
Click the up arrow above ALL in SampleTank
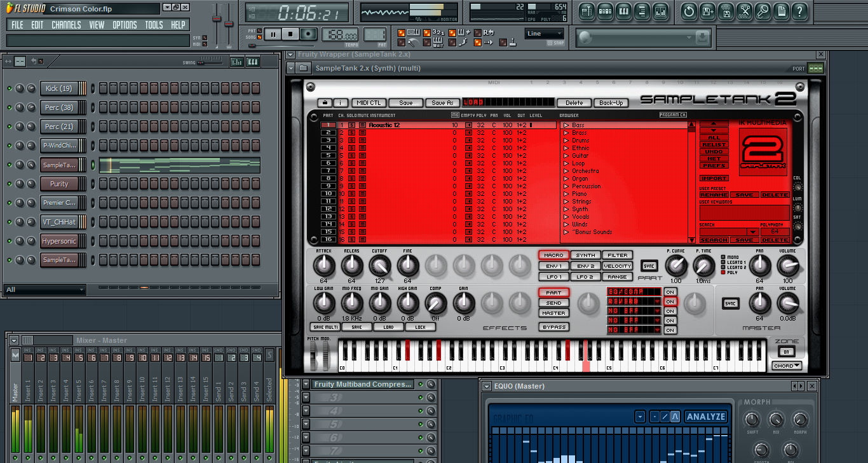(714, 123)
